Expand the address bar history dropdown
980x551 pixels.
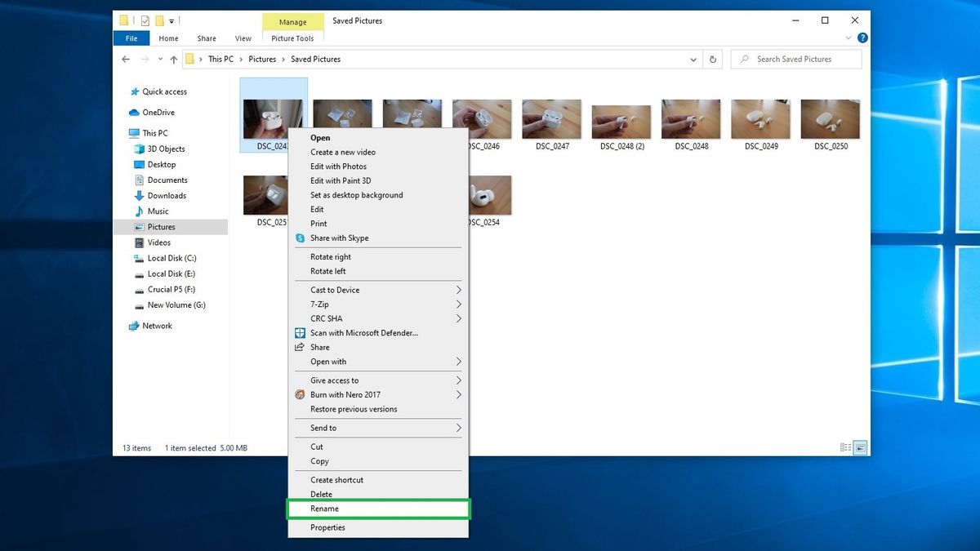pos(693,59)
